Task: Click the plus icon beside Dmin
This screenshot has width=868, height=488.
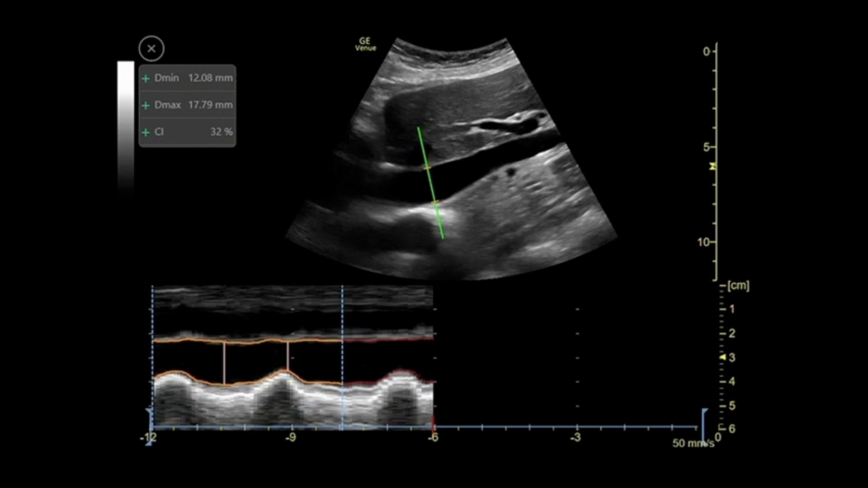Action: [146, 79]
